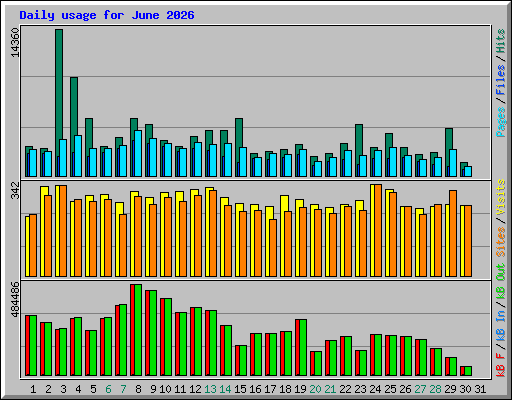Viewport: 512px width, 400px height.
Task: Click the 'Pages' legend label
Action: (x=501, y=122)
